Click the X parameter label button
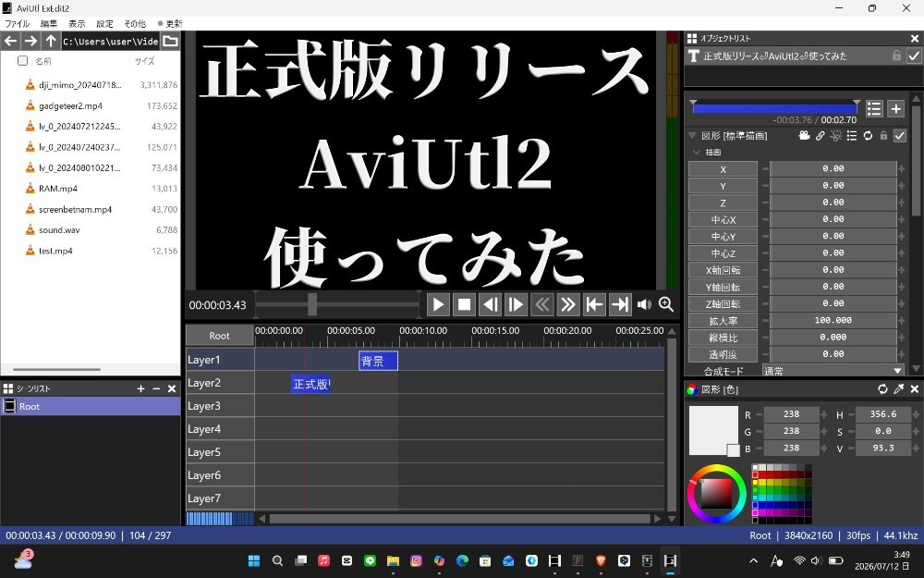Viewport: 924px width, 578px height. tap(723, 168)
